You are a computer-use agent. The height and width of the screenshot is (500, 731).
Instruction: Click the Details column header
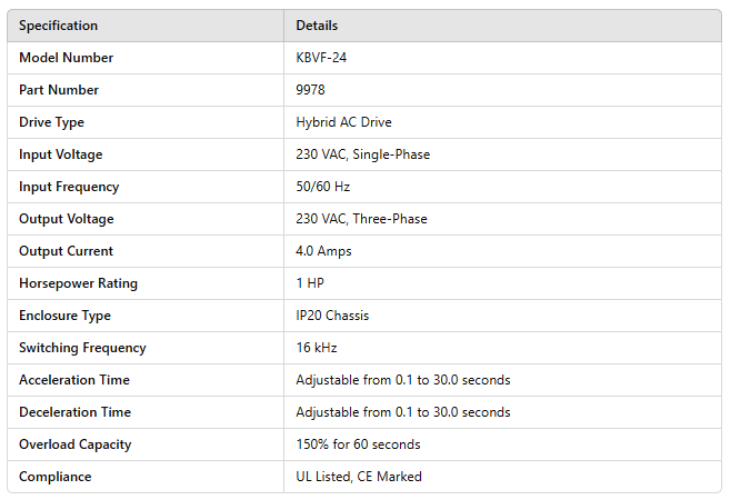[317, 26]
